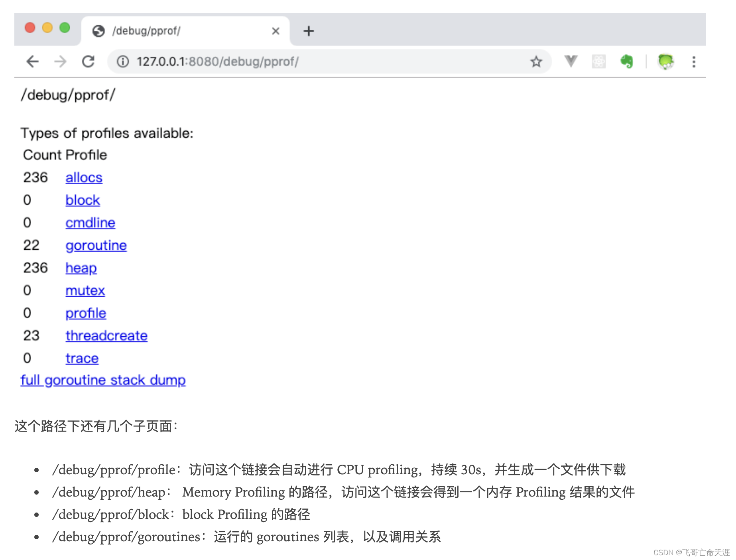This screenshot has height=560, width=736.
Task: Click the green maximize window button
Action: pyautogui.click(x=65, y=28)
